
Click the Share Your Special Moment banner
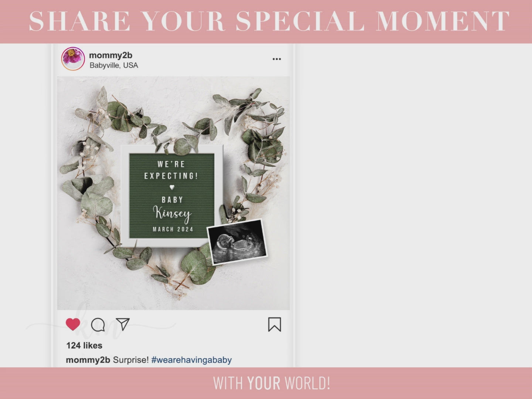click(x=269, y=21)
